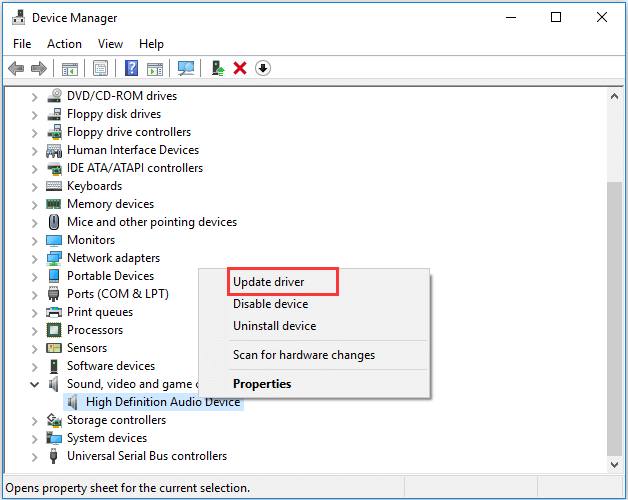Select the Monitors category icon
Screen dimensions: 628x500
[x=54, y=240]
